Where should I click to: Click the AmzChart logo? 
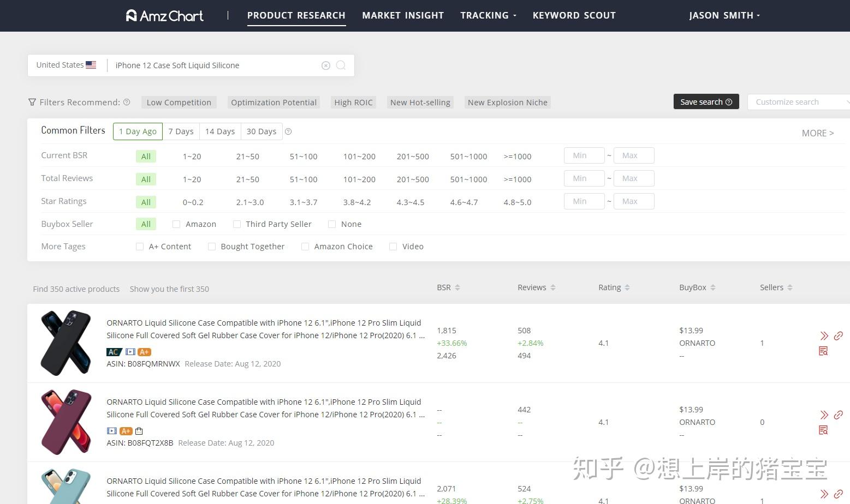[164, 16]
